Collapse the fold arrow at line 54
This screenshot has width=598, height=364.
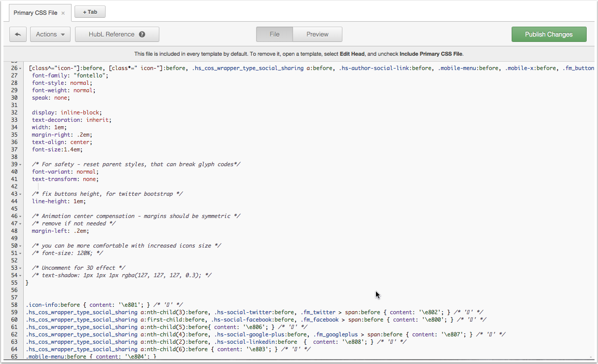[20, 276]
